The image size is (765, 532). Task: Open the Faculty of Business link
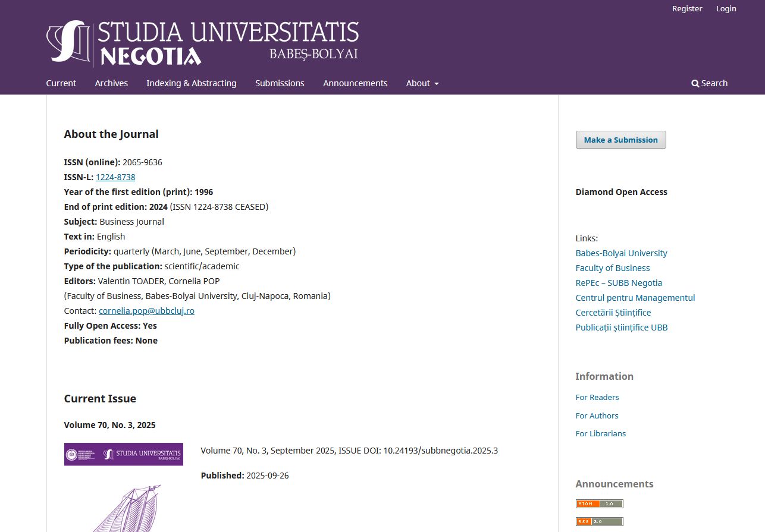point(613,268)
